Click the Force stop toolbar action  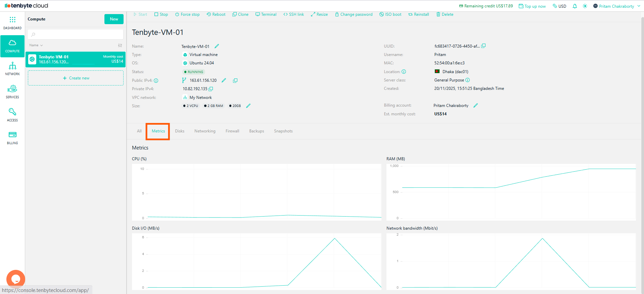(187, 14)
